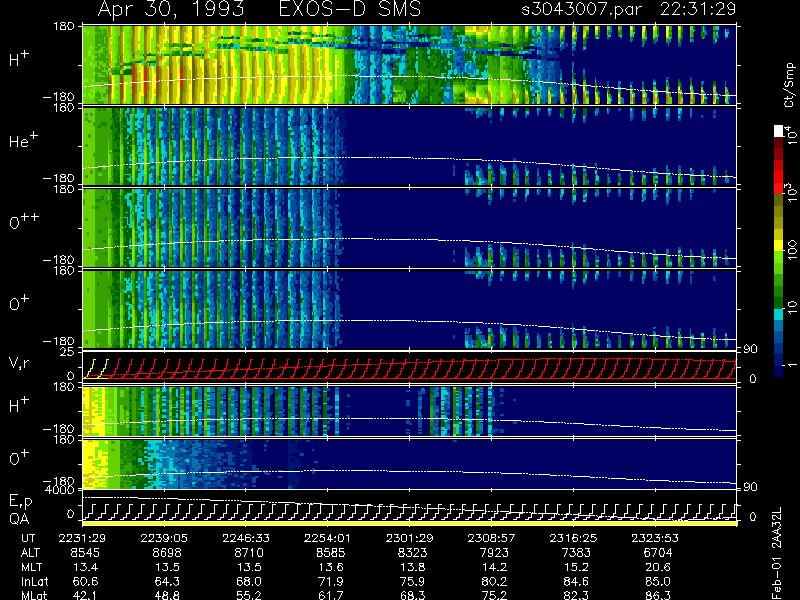Click the 'InLat' row label
800x600 pixels.
[34, 581]
